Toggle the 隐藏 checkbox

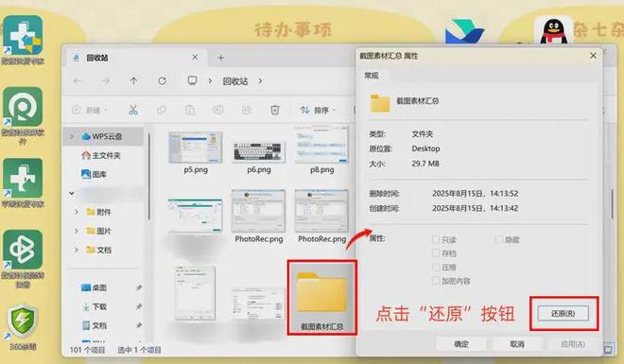tap(499, 239)
